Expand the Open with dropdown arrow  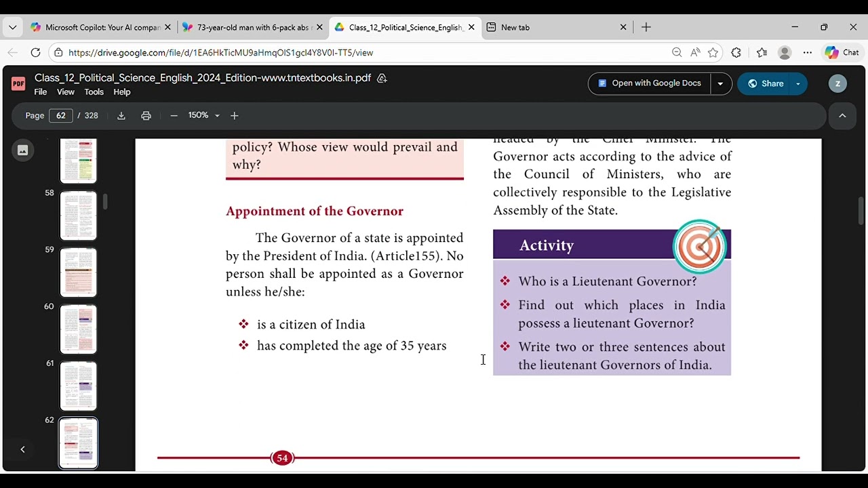coord(720,83)
